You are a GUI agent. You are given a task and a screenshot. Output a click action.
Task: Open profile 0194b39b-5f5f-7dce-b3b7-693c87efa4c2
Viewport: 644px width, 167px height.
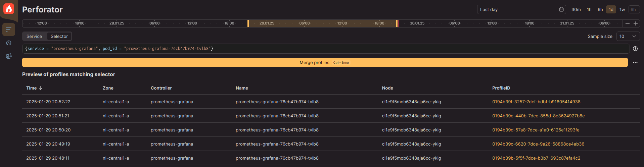click(536, 158)
